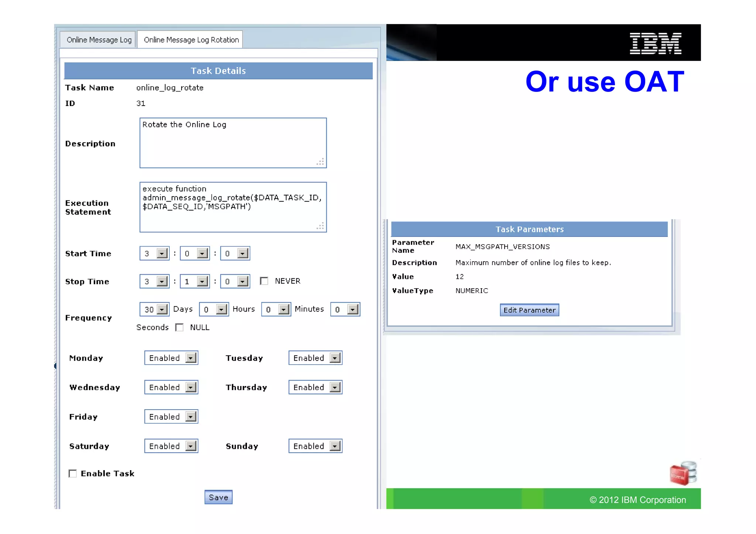Viewport: 756px width, 534px height.
Task: Change the Tuesday Enabled dropdown
Action: [x=315, y=358]
